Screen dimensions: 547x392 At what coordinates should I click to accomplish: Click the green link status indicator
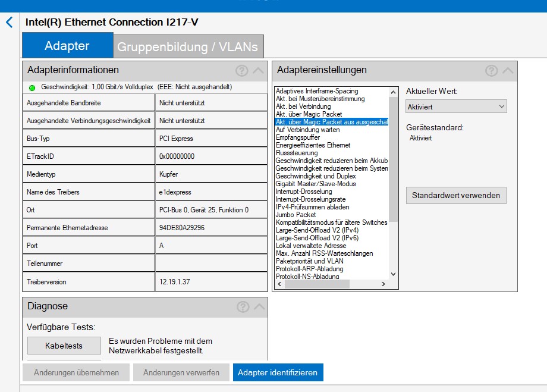point(32,87)
